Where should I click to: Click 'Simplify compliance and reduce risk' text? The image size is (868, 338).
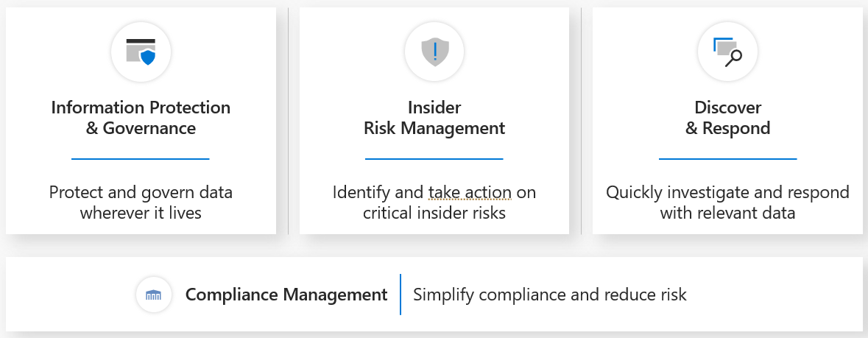click(x=550, y=295)
